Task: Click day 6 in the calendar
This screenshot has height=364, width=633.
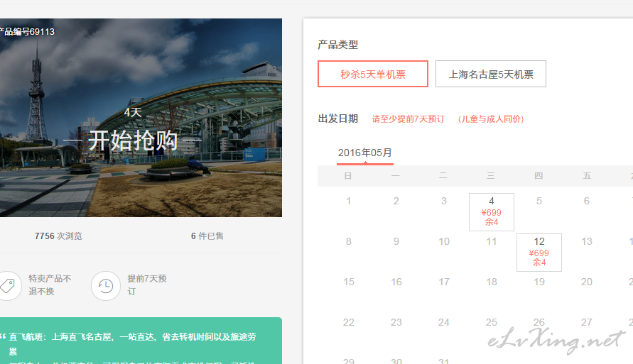Action: pyautogui.click(x=587, y=201)
